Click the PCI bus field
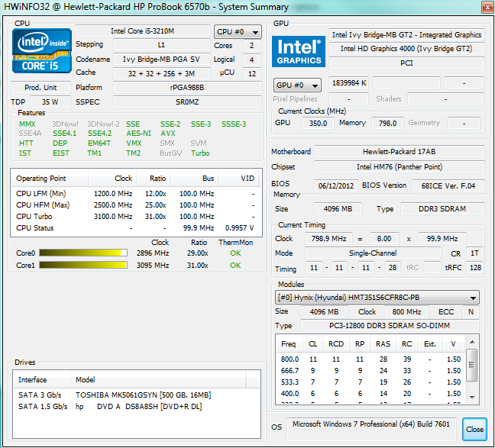 pyautogui.click(x=406, y=63)
